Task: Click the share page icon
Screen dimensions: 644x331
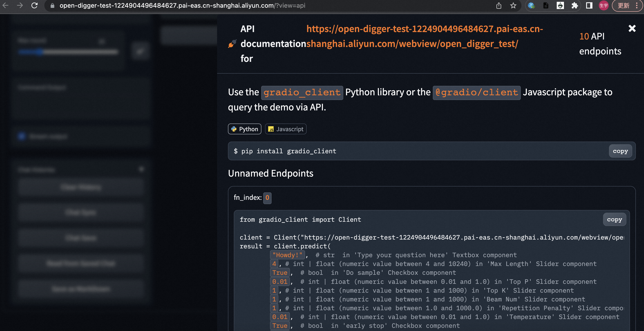Action: pos(499,5)
